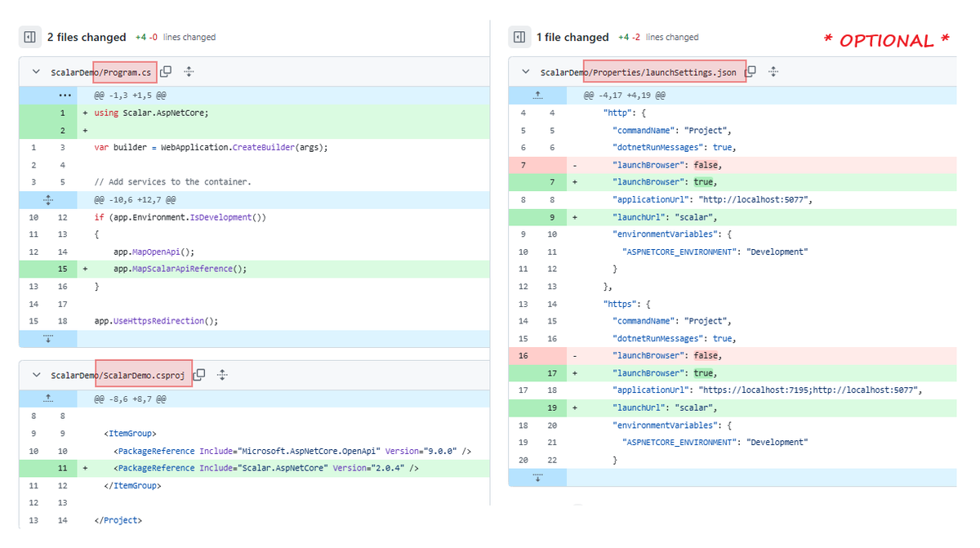Copy ScalarDemo.csproj file path
980x548 pixels.
[199, 375]
